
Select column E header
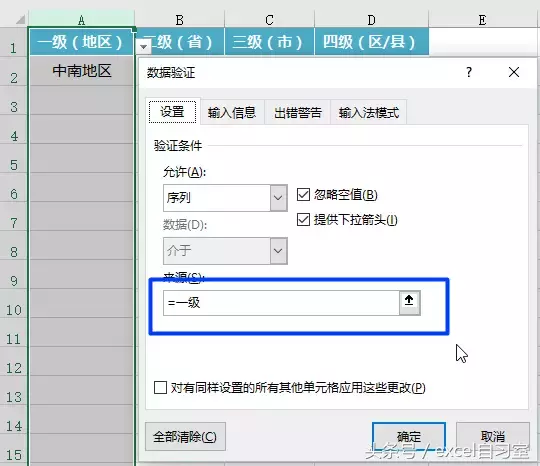482,20
